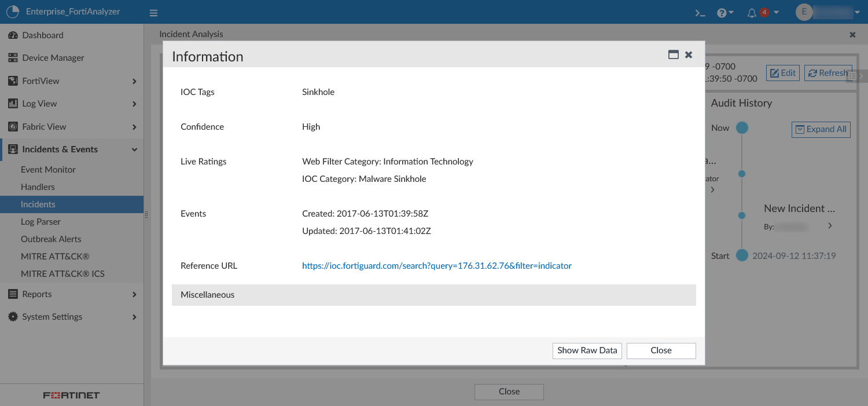Click the Sinkhole IOC tag value
This screenshot has width=868, height=406.
coord(318,92)
